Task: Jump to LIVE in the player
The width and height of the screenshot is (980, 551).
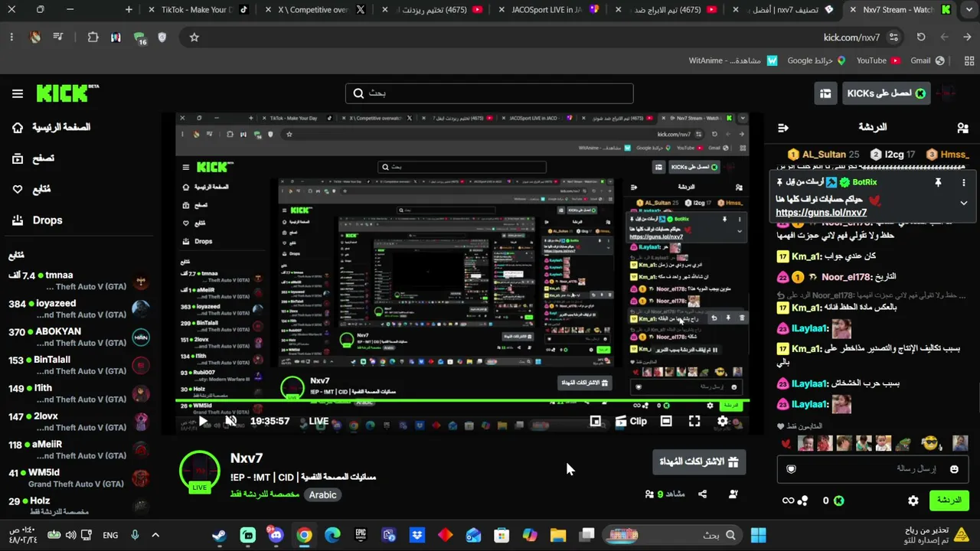Action: [x=318, y=421]
